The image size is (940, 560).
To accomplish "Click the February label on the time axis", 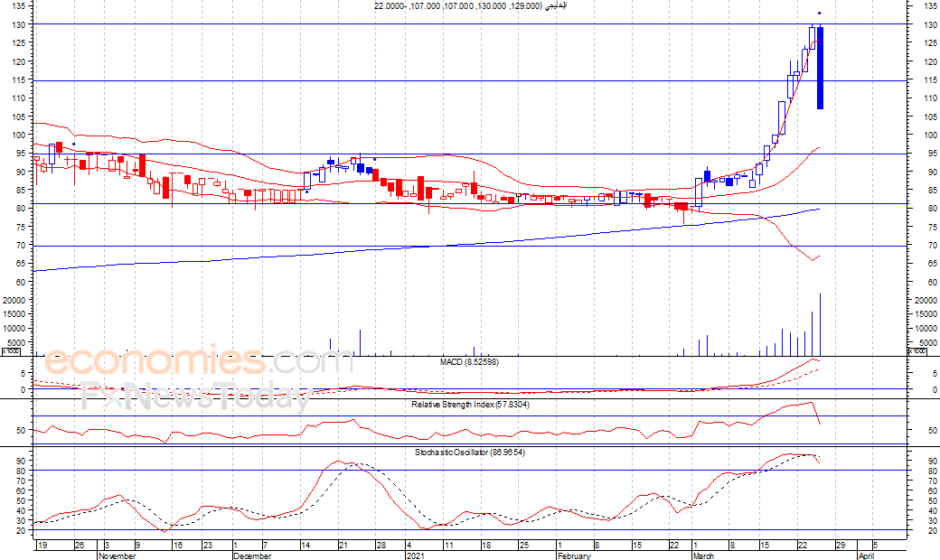I will (574, 556).
